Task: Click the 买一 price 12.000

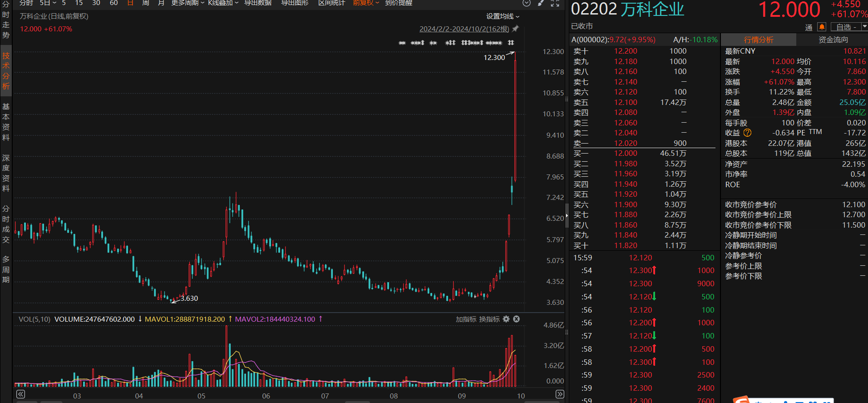Action: (626, 153)
